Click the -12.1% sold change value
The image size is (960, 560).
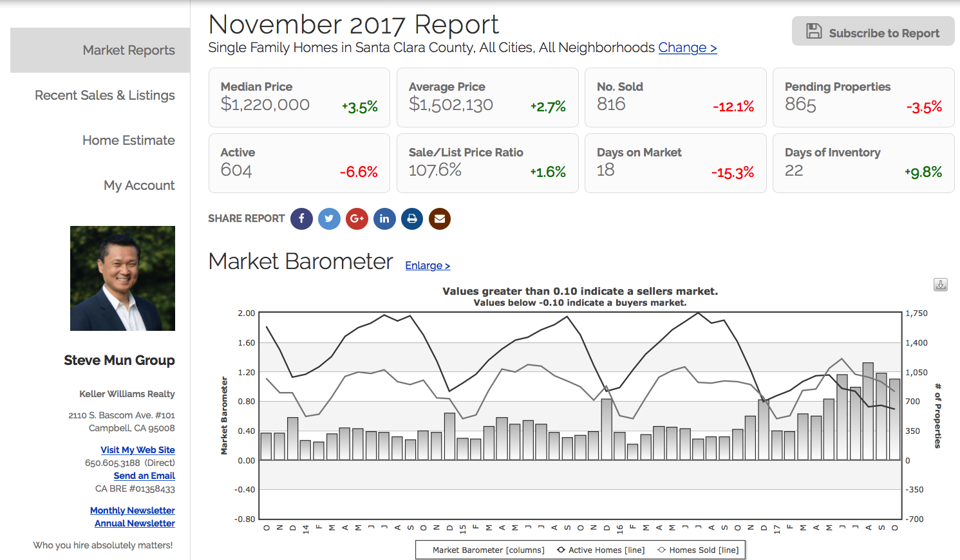[733, 107]
